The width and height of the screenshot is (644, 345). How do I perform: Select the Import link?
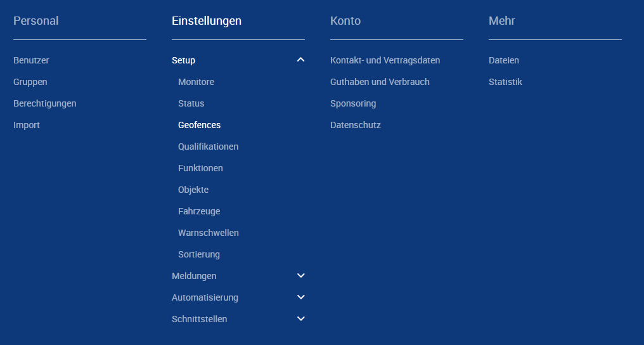(x=27, y=125)
